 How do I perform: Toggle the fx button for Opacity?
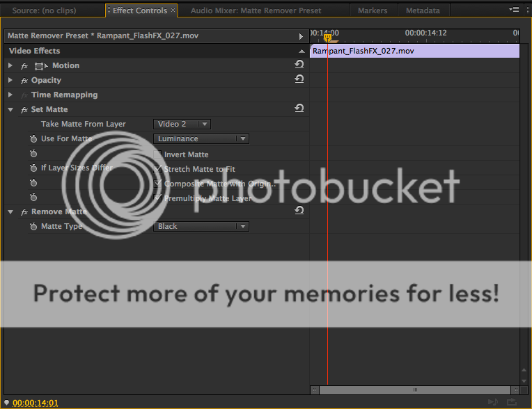pyautogui.click(x=24, y=81)
